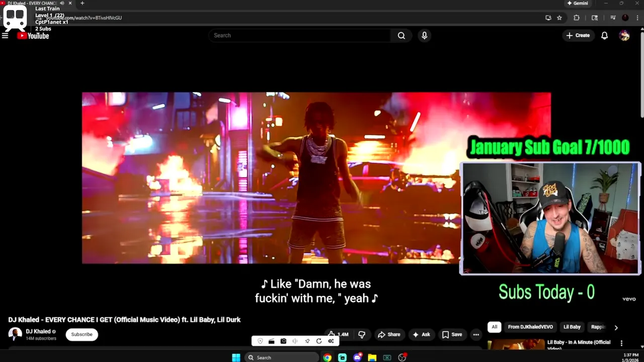This screenshot has height=362, width=644.
Task: Click the shield icon on floating toolbar
Action: click(260, 341)
